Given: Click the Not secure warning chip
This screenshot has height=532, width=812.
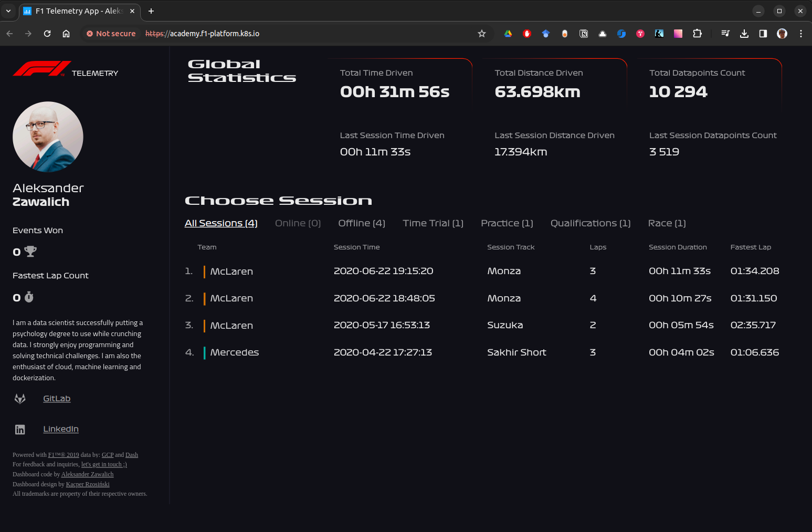Looking at the screenshot, I should tap(111, 34).
